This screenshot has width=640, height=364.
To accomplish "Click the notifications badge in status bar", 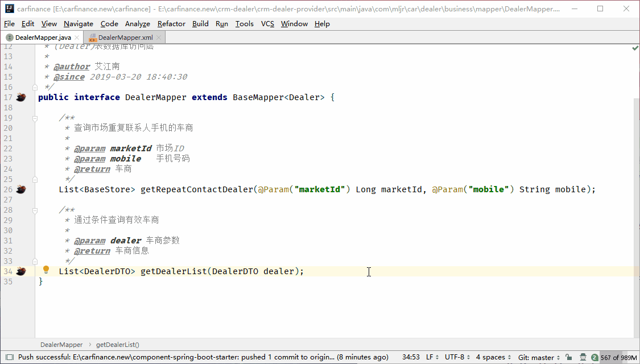I will [594, 357].
